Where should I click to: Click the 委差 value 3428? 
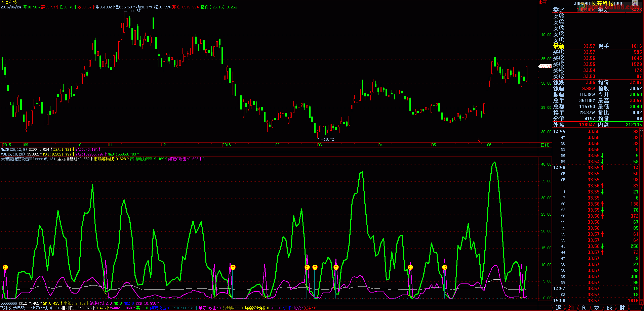click(636, 10)
